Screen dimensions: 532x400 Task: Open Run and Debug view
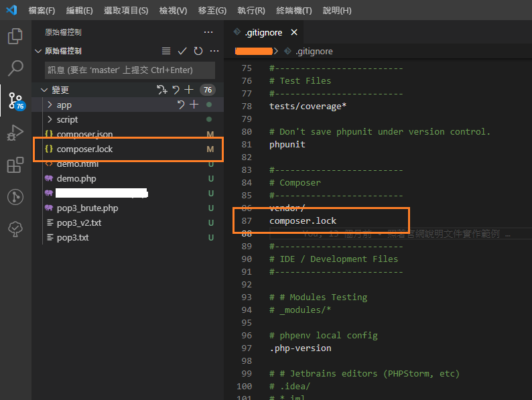[x=15, y=133]
